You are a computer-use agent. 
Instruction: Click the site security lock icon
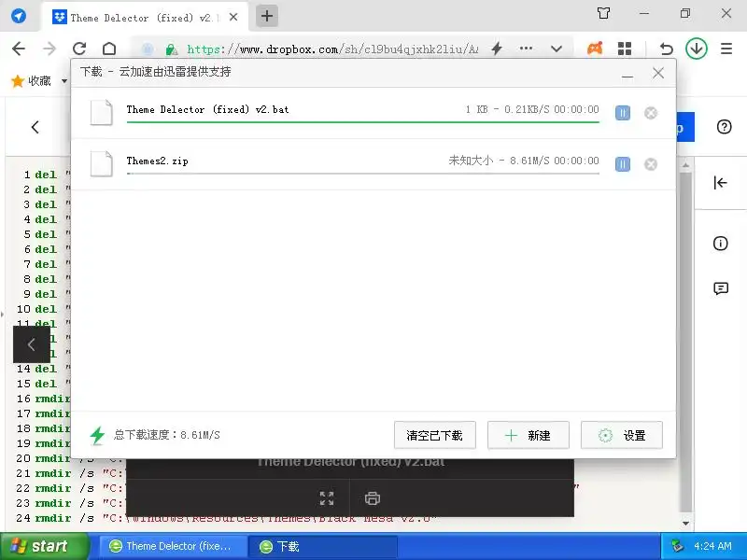pos(172,49)
